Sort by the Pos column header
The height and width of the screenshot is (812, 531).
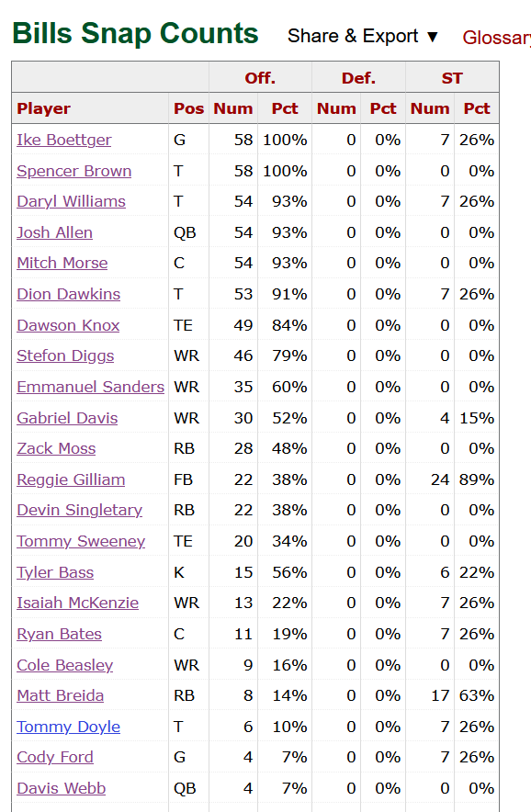[188, 108]
